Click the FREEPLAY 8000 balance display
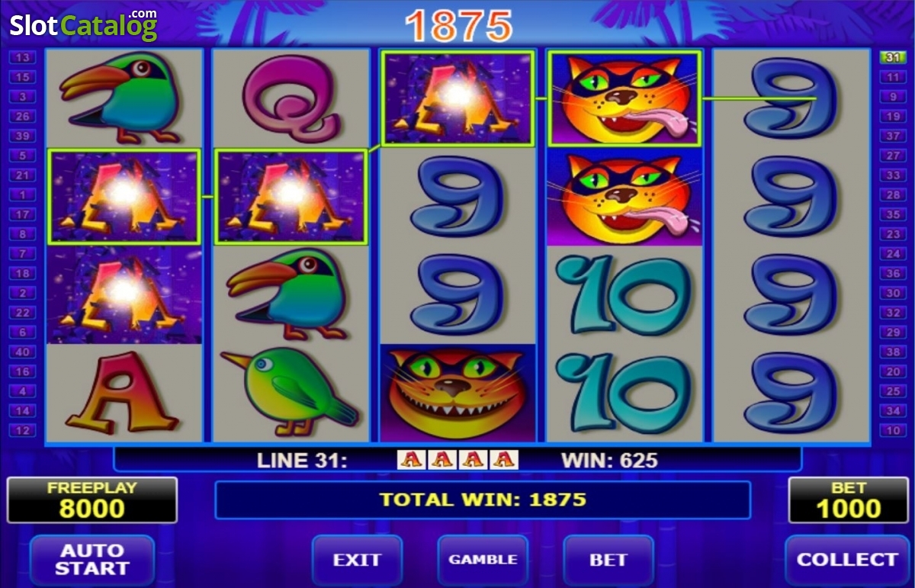Screen dimensions: 915x588 tap(92, 500)
